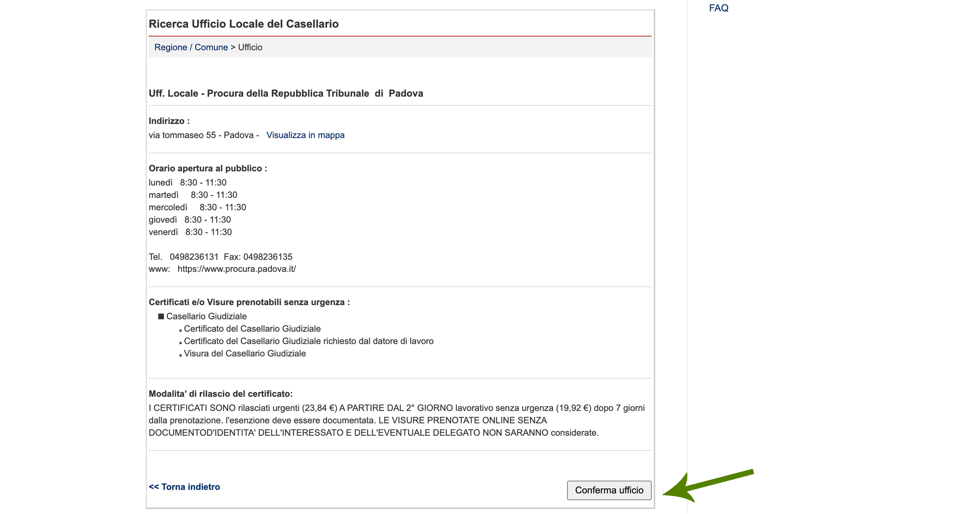Select certificate requested by datore di lavoro

pyautogui.click(x=308, y=341)
